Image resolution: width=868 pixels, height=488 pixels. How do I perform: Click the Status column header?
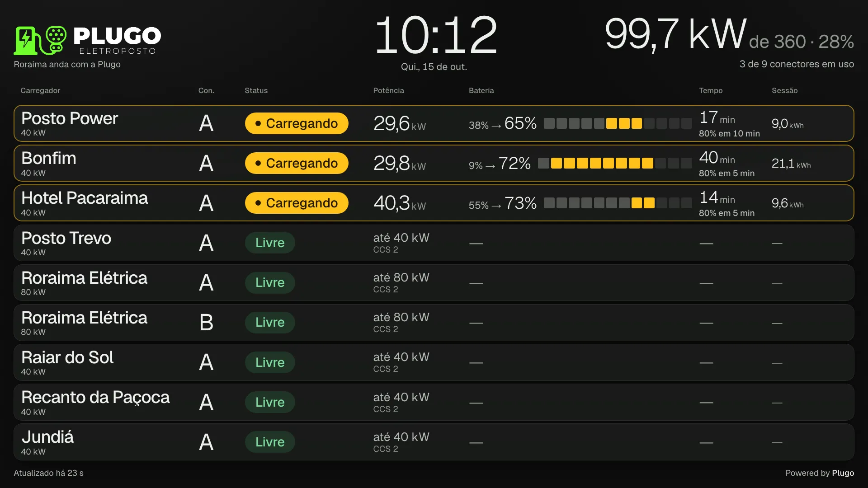click(x=256, y=90)
